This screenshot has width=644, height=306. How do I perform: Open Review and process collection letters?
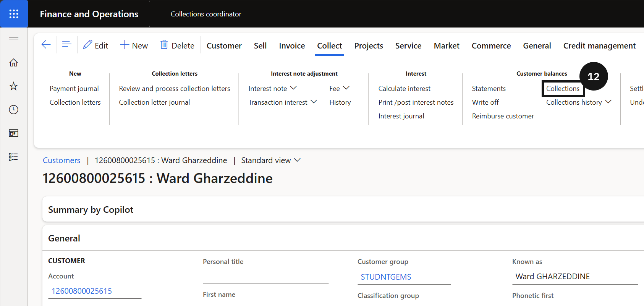click(x=175, y=89)
